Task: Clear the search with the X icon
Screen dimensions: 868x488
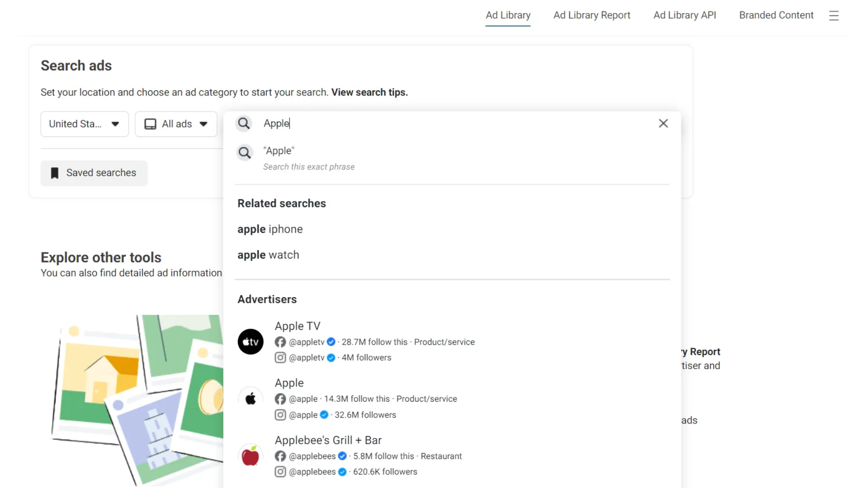Action: (x=663, y=124)
